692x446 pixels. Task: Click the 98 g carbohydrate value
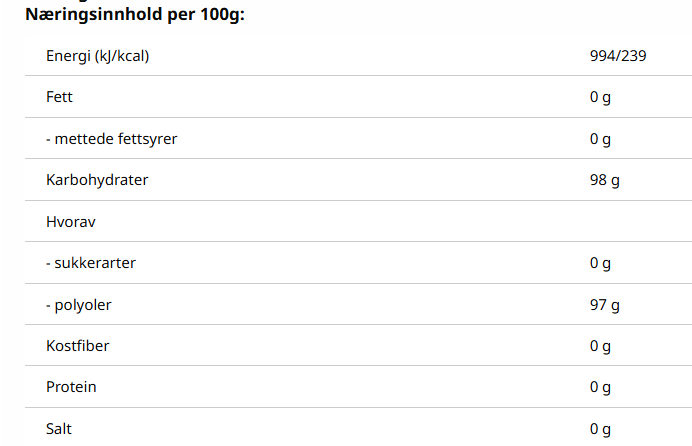[605, 180]
